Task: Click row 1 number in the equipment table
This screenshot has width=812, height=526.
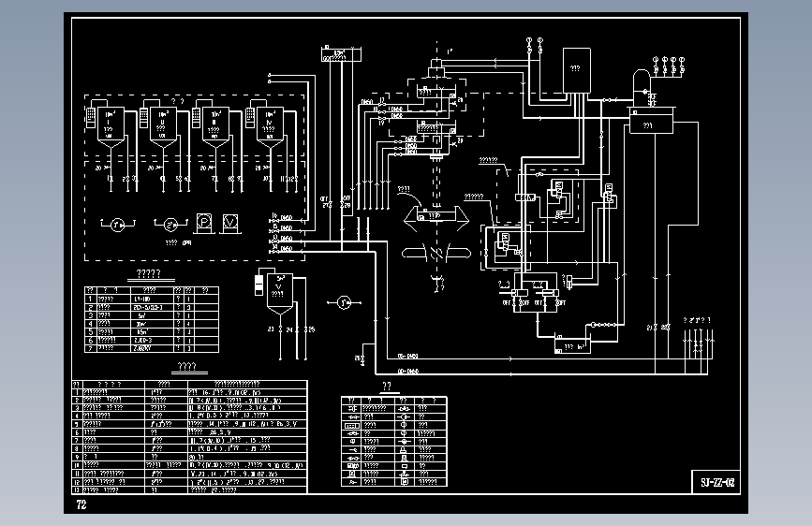Action: pyautogui.click(x=91, y=300)
